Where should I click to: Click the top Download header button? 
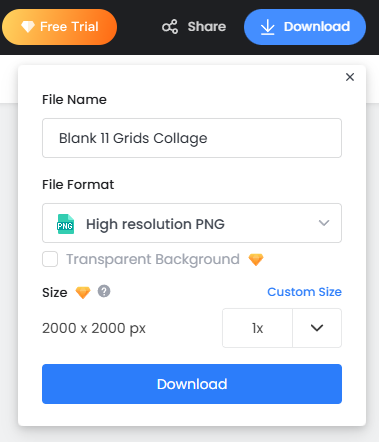pos(305,27)
